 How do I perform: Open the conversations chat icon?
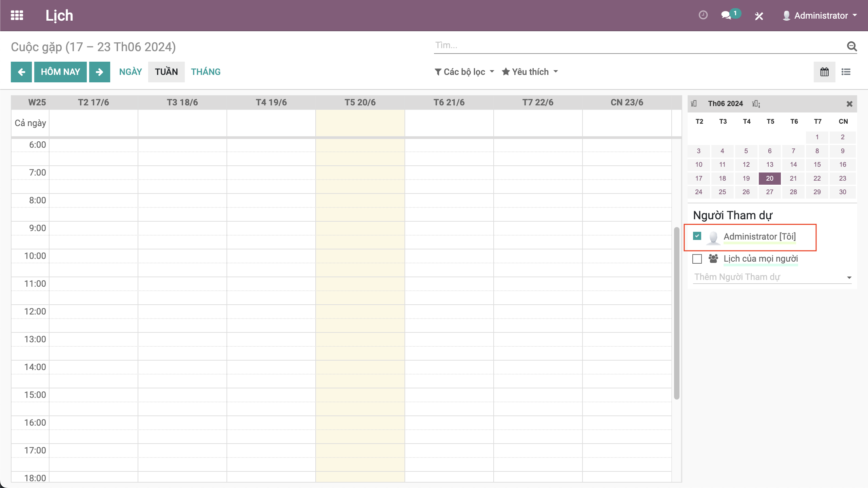coord(726,16)
